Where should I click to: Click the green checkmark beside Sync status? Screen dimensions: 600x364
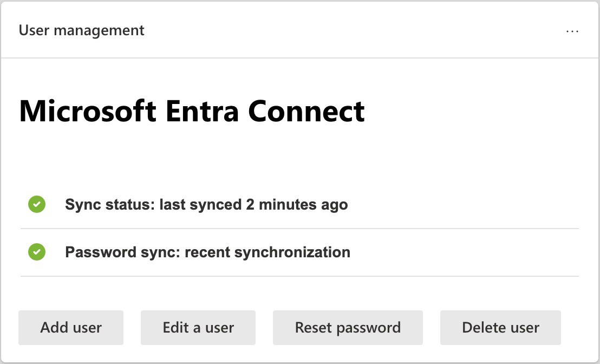coord(37,205)
